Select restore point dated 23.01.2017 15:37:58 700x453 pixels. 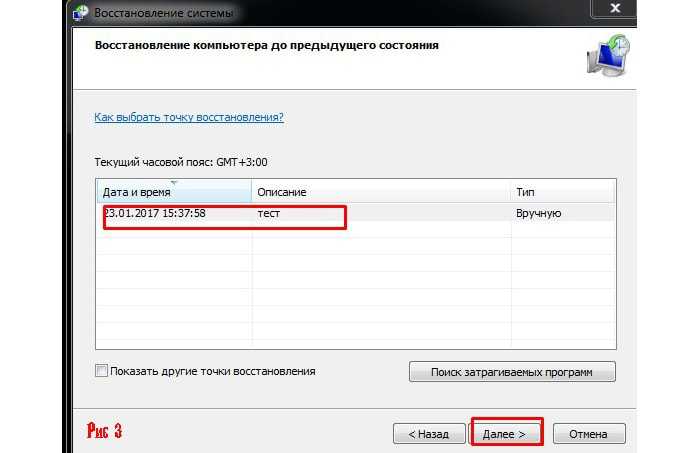click(355, 213)
